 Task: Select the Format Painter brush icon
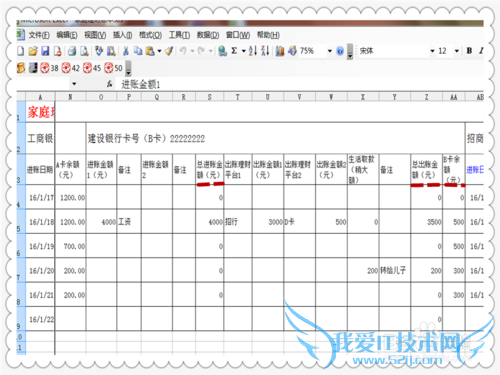click(169, 51)
